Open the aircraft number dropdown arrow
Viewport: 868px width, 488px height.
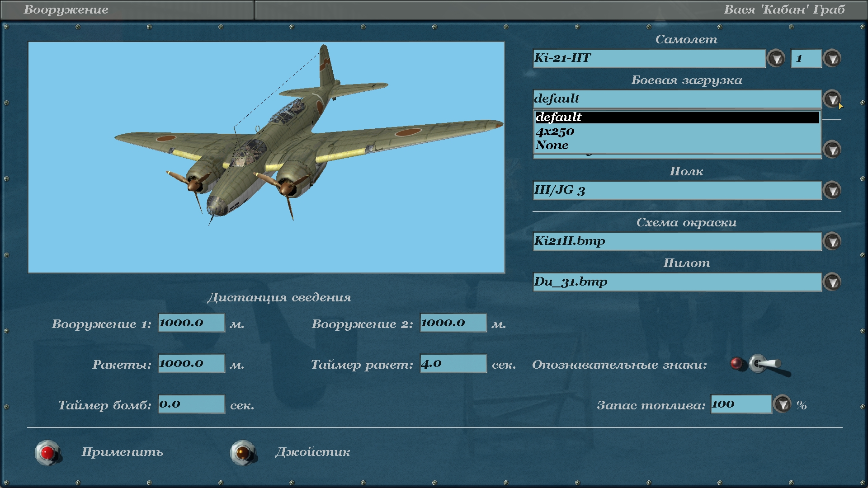click(x=832, y=58)
